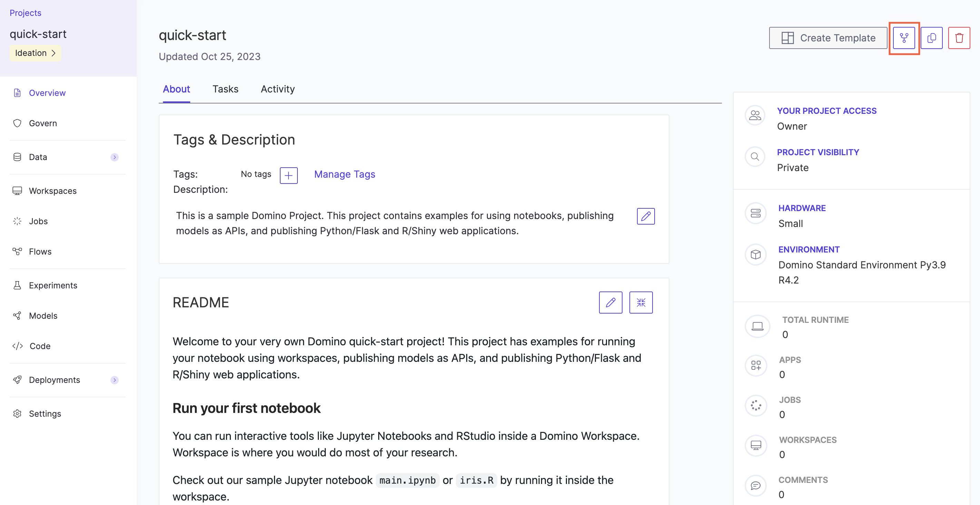Screen dimensions: 980x505
Task: Click Manage Tags link
Action: (345, 173)
